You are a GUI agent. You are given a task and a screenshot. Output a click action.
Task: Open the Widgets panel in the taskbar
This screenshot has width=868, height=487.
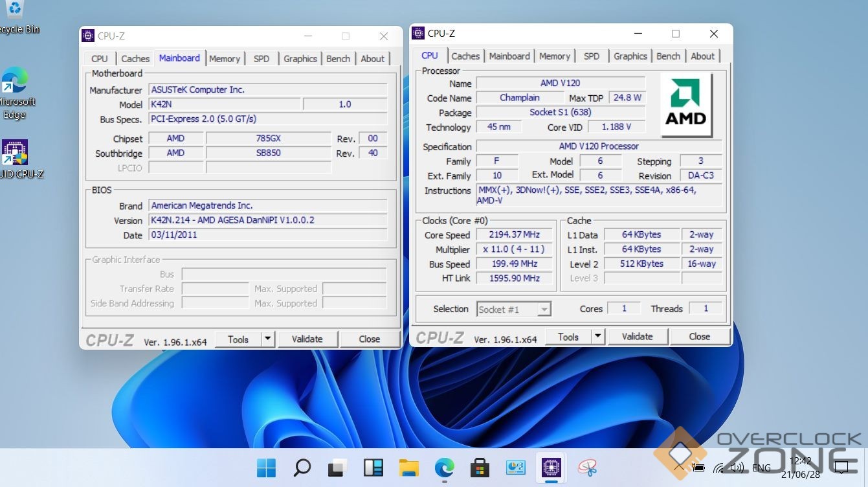(x=373, y=467)
